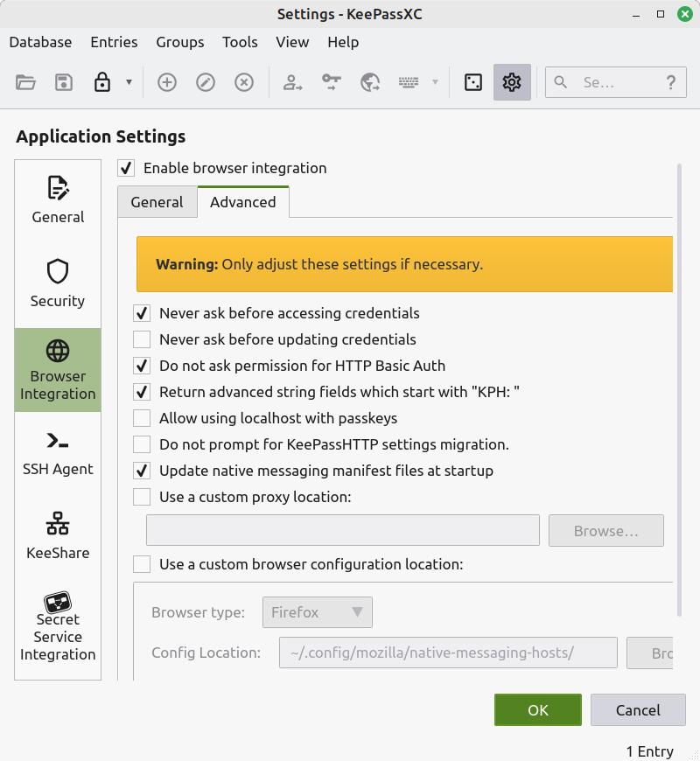Click the custom proxy location text field
The height and width of the screenshot is (761, 700).
click(343, 530)
